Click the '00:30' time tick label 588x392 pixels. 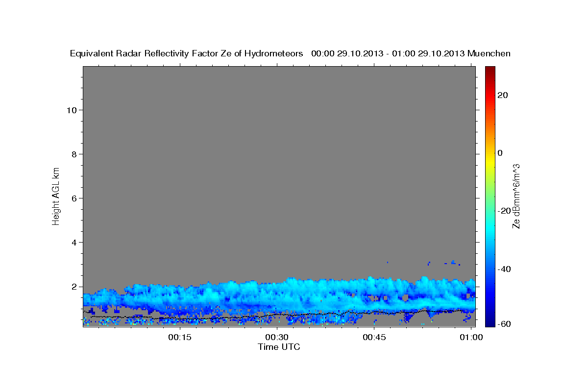(x=277, y=337)
